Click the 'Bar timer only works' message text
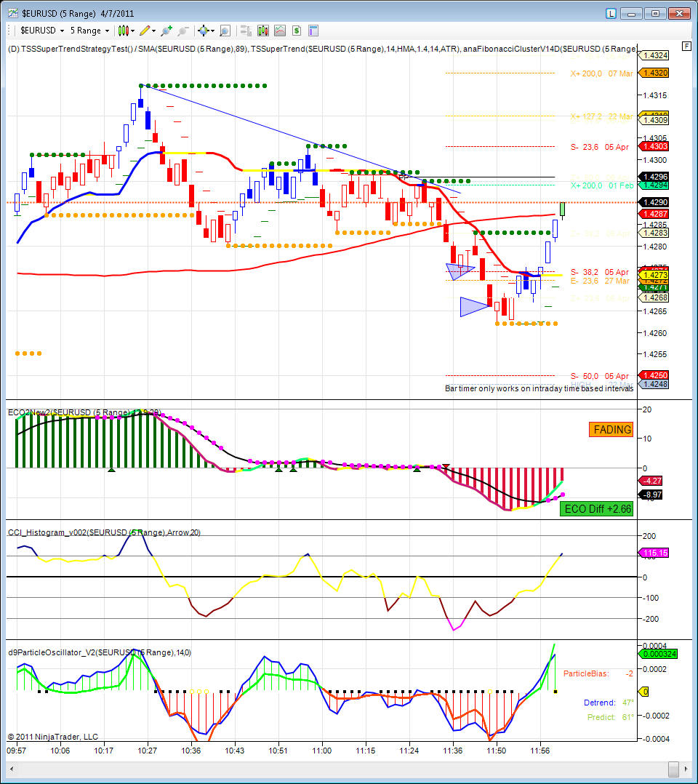Image resolution: width=698 pixels, height=784 pixels. [x=539, y=388]
